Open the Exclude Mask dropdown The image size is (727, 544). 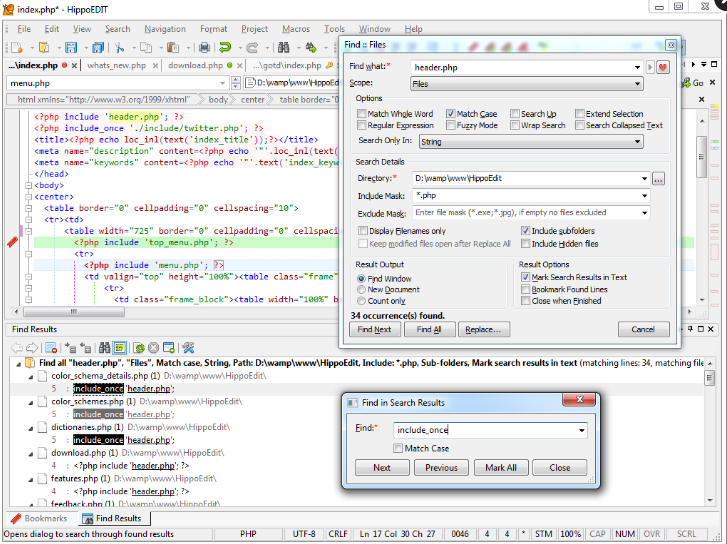644,213
